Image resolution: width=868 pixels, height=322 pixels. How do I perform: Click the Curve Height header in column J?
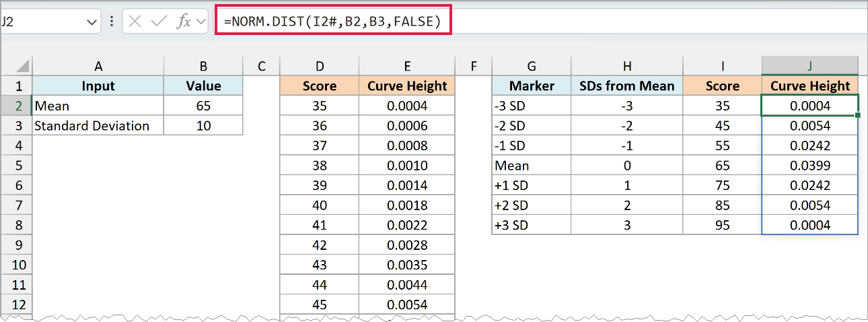tap(810, 86)
